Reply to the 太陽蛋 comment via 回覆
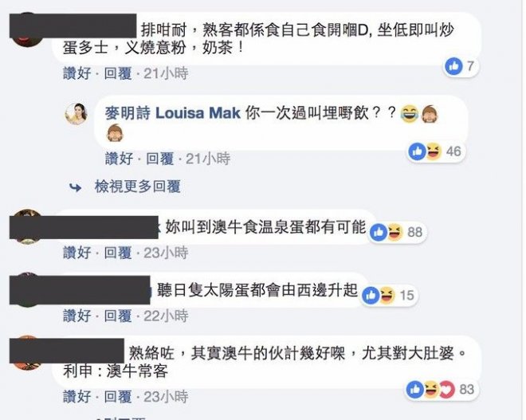This screenshot has width=526, height=420. click(117, 316)
